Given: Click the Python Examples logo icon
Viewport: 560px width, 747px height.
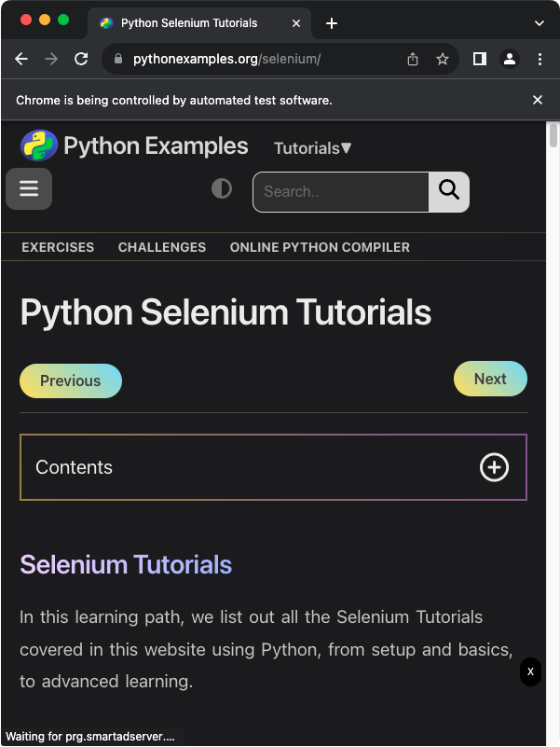Looking at the screenshot, I should click(39, 145).
